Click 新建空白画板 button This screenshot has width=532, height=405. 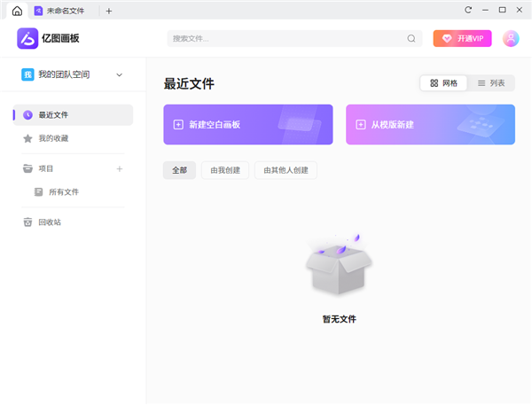click(x=247, y=125)
